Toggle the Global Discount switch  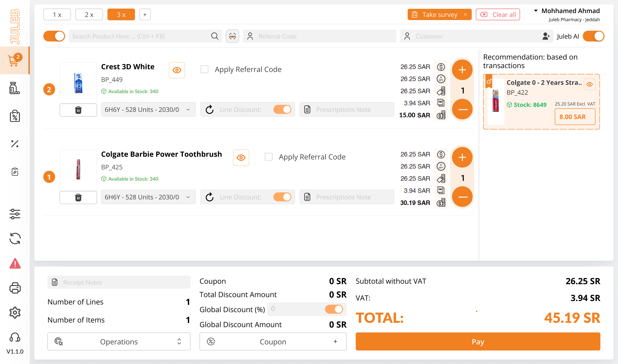tap(334, 309)
